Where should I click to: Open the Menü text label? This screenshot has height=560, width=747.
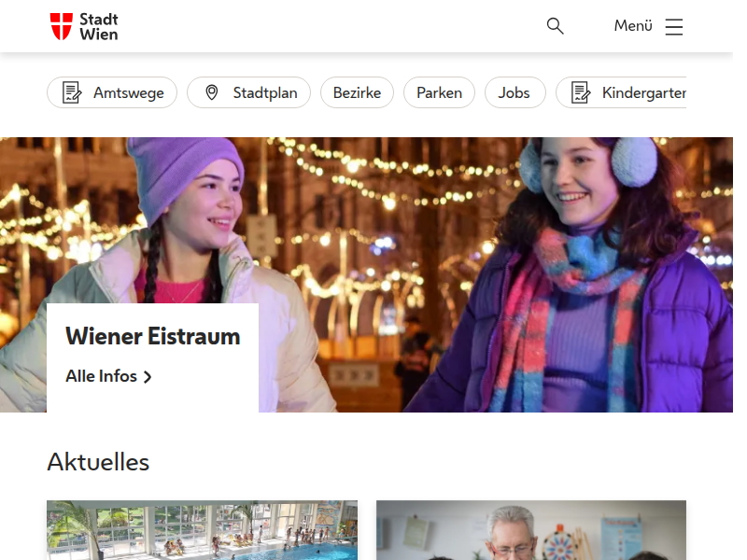coord(632,26)
